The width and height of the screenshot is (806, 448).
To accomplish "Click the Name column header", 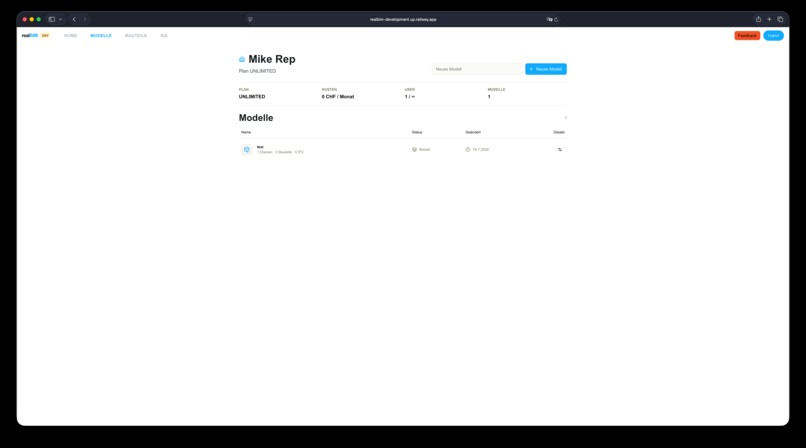I will (246, 132).
